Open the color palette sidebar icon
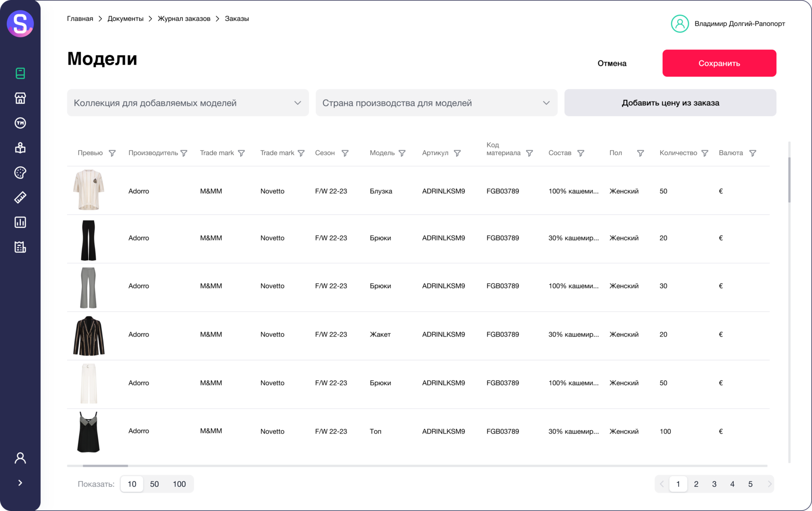This screenshot has width=812, height=511. [x=20, y=173]
